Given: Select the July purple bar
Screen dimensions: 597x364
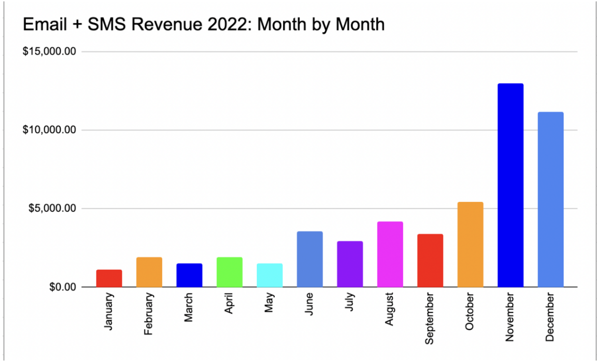Looking at the screenshot, I should [349, 263].
